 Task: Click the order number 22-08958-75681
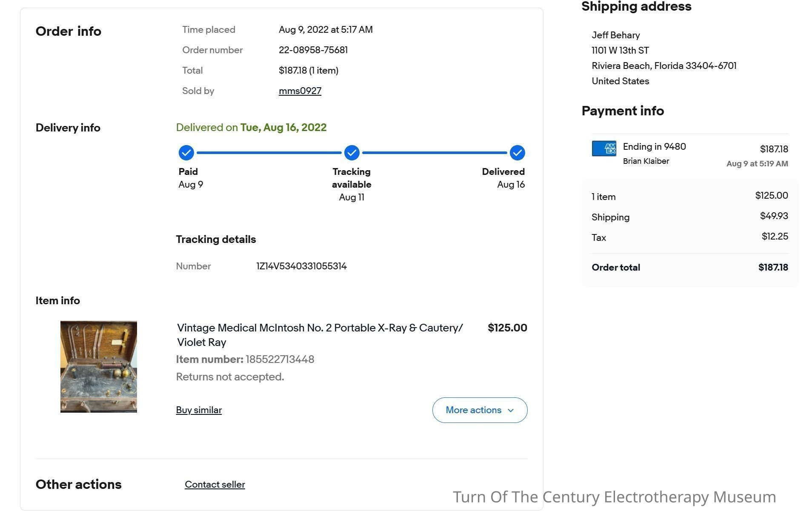click(x=313, y=50)
